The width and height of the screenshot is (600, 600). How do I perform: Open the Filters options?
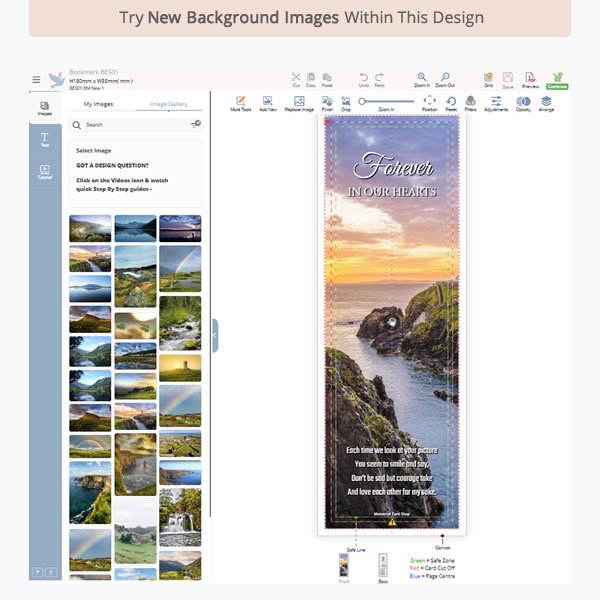point(470,103)
